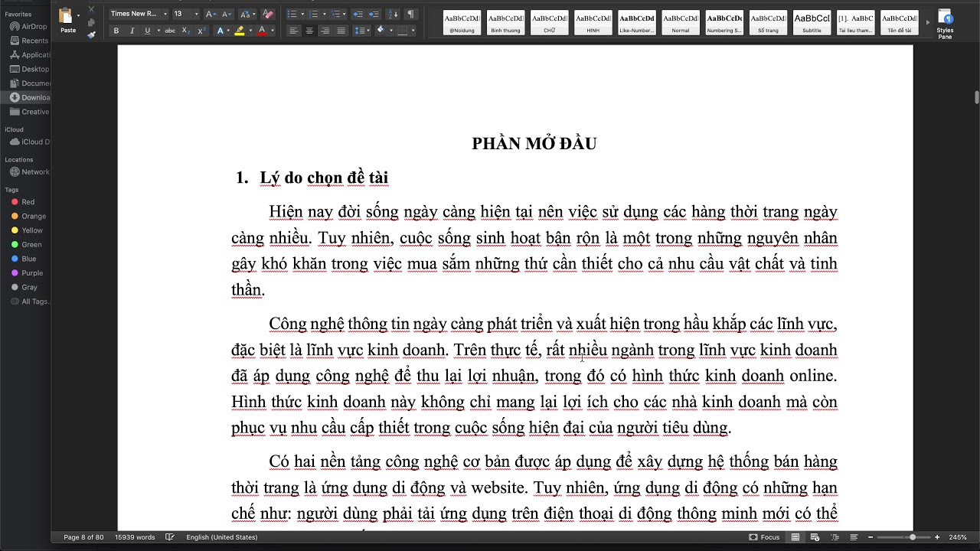Open the numbered list dropdown arrow

click(x=324, y=14)
